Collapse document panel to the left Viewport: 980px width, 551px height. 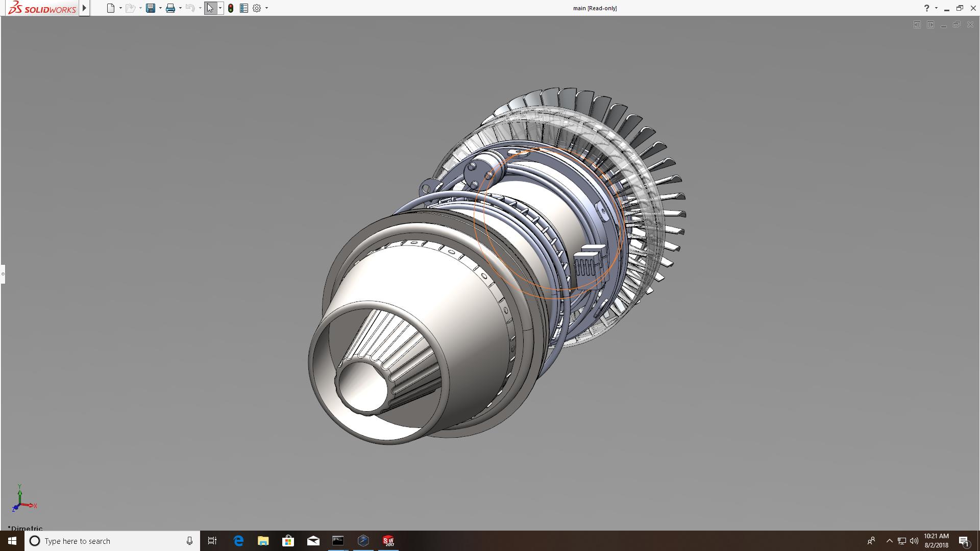click(x=917, y=24)
